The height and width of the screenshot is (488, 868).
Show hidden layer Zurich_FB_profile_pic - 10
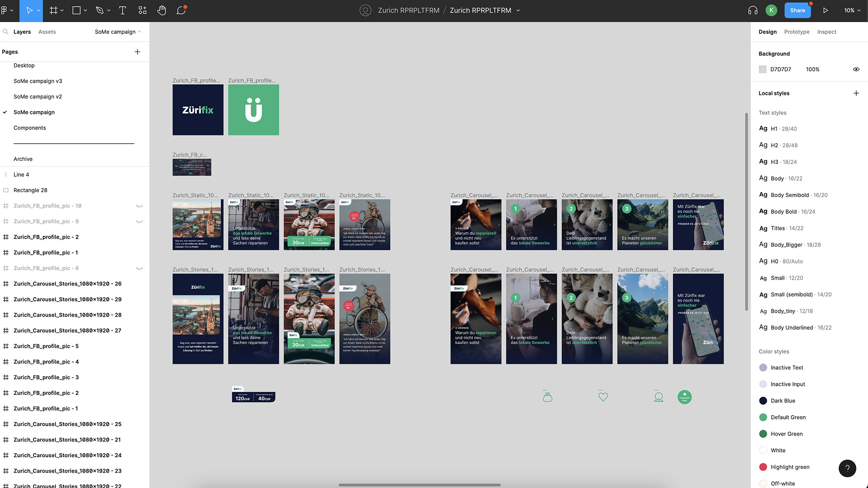point(139,206)
